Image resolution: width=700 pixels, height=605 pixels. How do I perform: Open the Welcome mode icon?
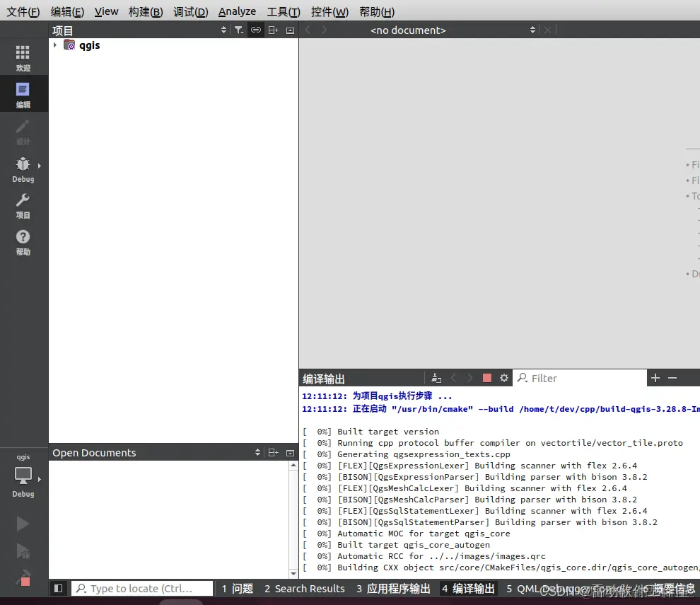23,57
